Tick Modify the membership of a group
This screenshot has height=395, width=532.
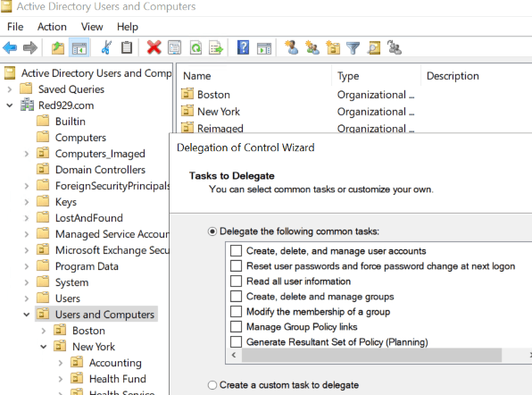point(237,312)
